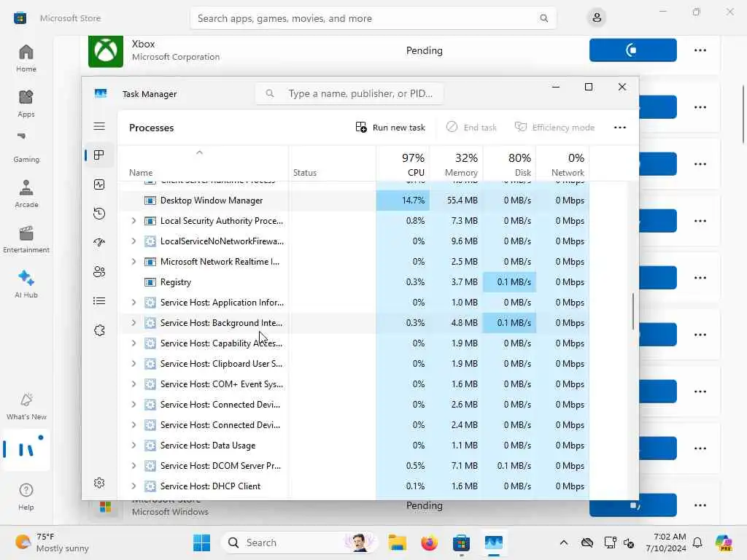This screenshot has height=560, width=747.
Task: Open What's New in Microsoft Store
Action: pos(26,406)
